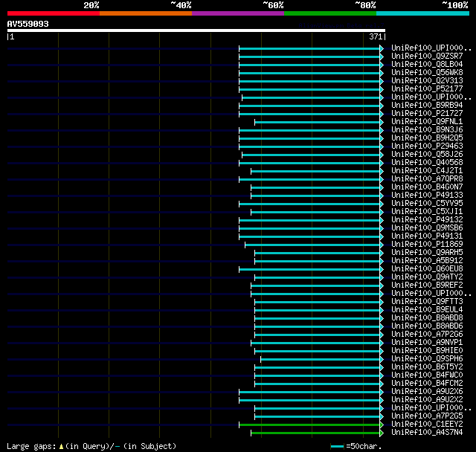Select the UniRef100_B8ABD6 entry
Viewport: 476px width, 452px height.
[427, 326]
